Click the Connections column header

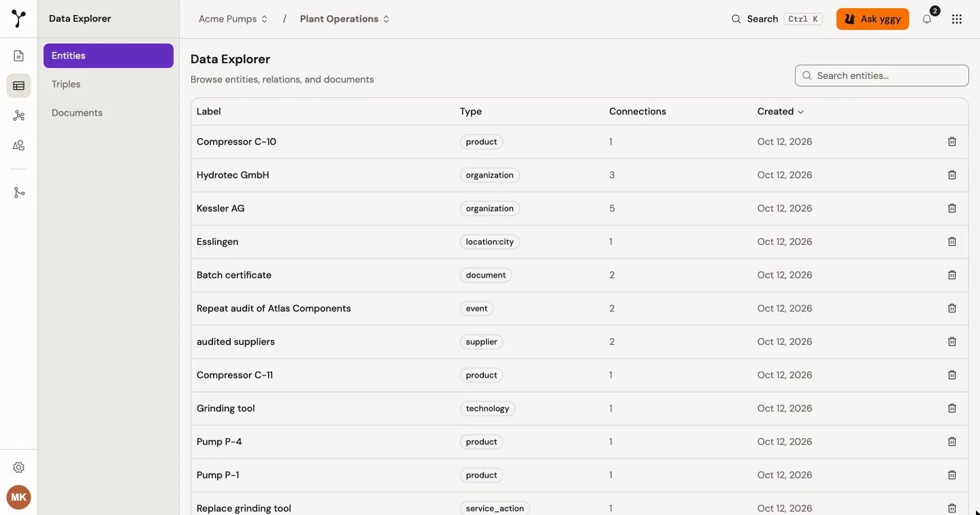tap(638, 112)
